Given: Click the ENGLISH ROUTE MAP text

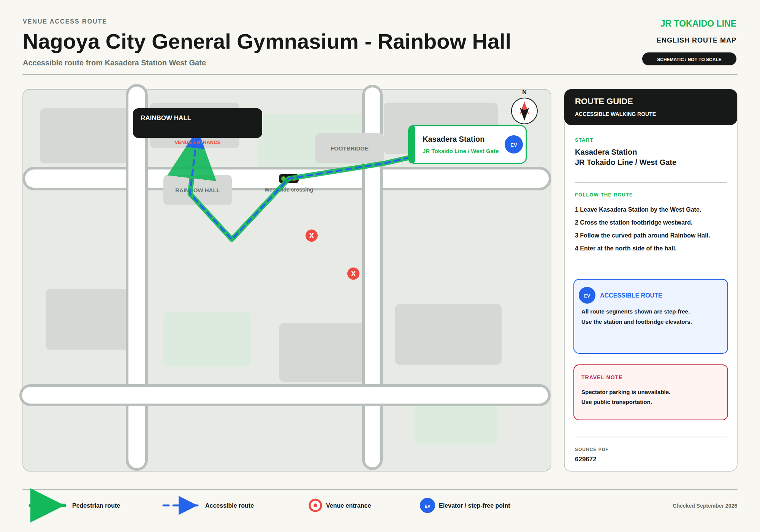Looking at the screenshot, I should [697, 40].
